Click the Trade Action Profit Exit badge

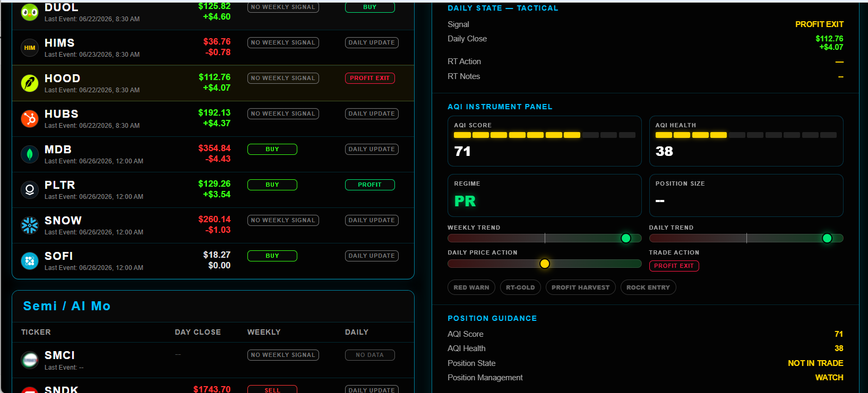[x=674, y=266]
